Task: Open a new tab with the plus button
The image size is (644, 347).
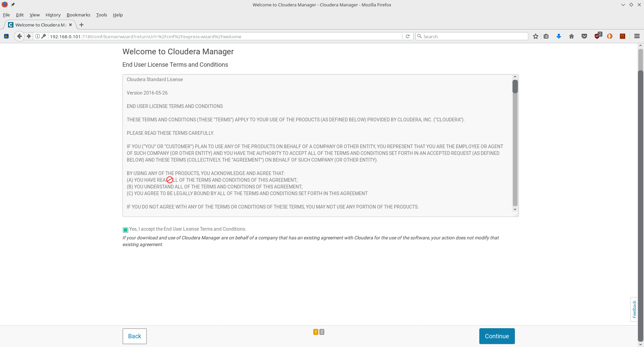Action: tap(81, 25)
